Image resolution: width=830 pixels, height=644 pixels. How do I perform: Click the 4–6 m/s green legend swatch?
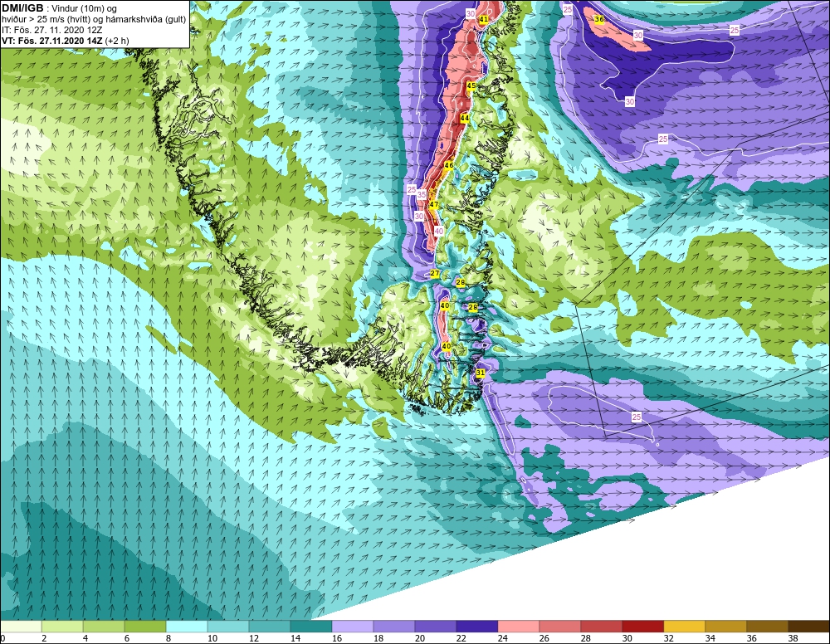104,627
